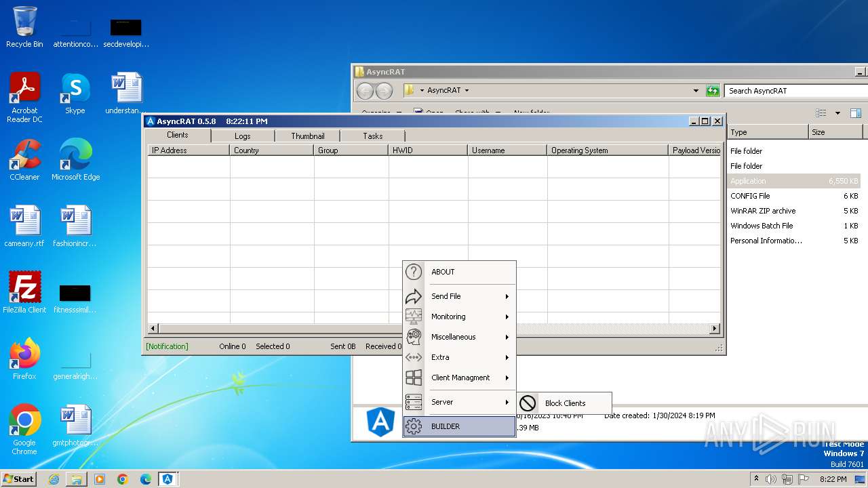Image resolution: width=868 pixels, height=488 pixels.
Task: Click the Send File arrow icon
Action: tap(414, 296)
